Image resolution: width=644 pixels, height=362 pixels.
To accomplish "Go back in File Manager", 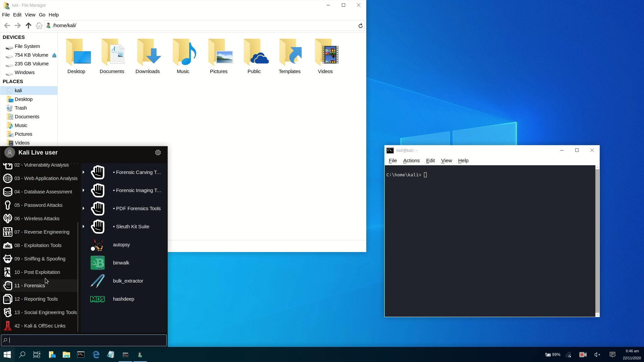I will (7, 25).
